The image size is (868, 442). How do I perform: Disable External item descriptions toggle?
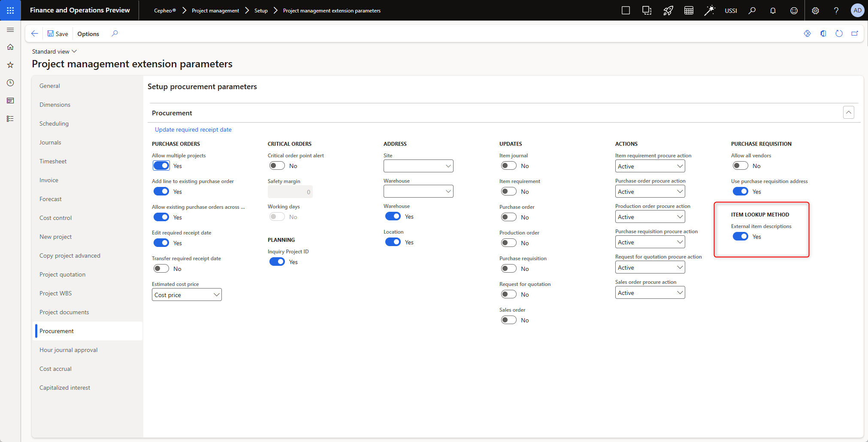(x=740, y=237)
